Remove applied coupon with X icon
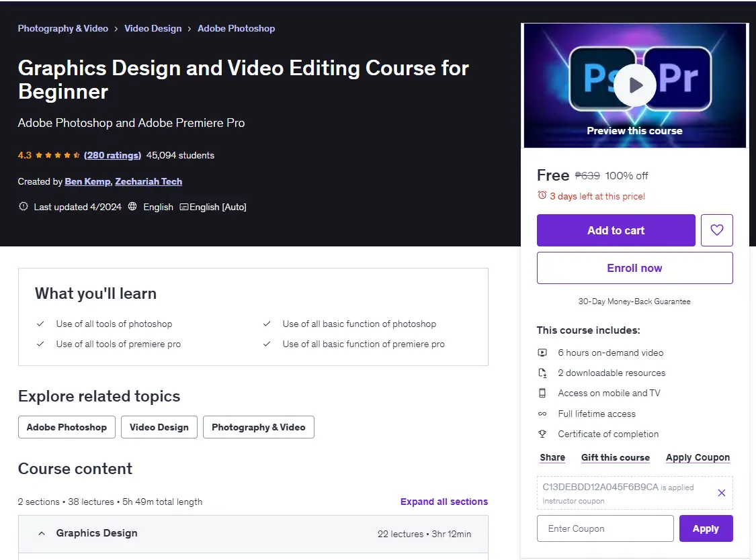 [721, 493]
